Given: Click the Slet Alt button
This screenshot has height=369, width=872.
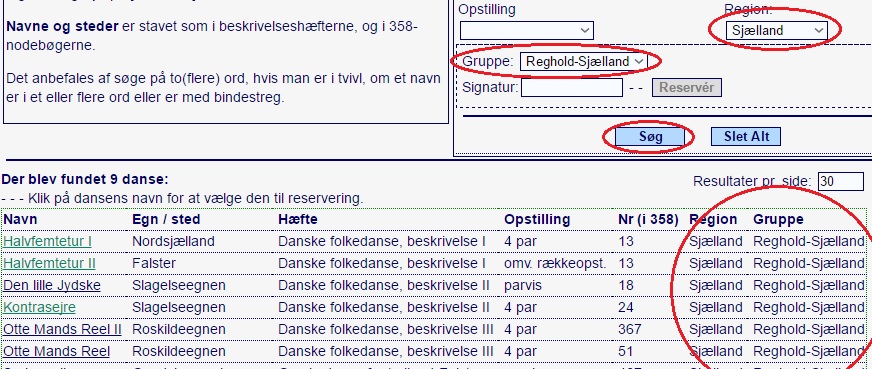Looking at the screenshot, I should click(746, 136).
